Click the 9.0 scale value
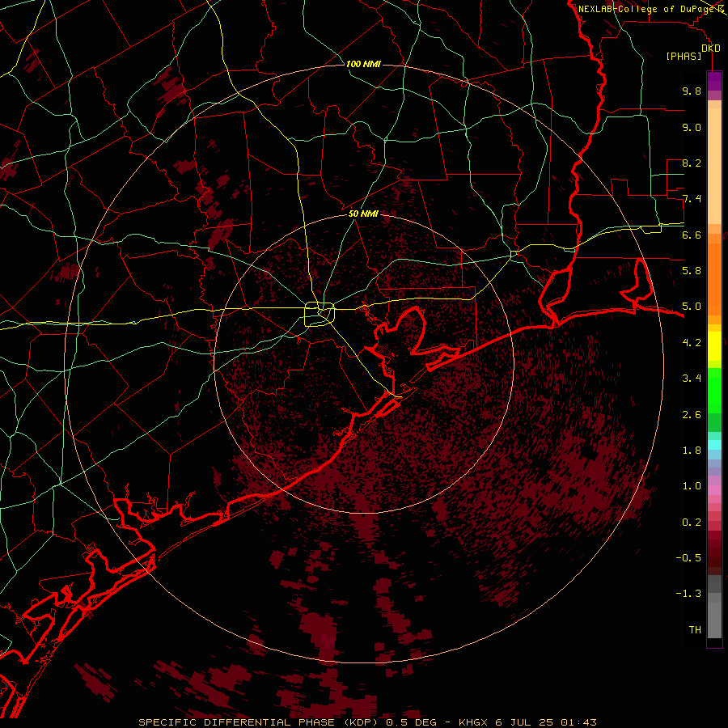 (x=692, y=127)
